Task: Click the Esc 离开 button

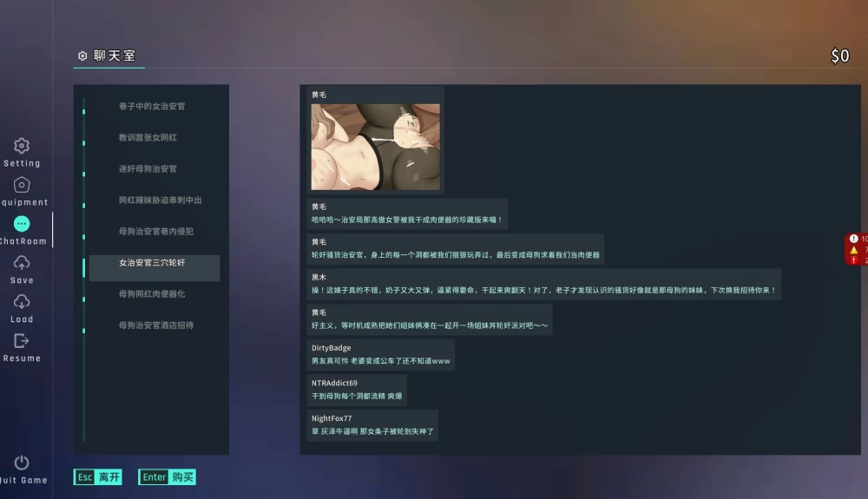Action: point(98,477)
